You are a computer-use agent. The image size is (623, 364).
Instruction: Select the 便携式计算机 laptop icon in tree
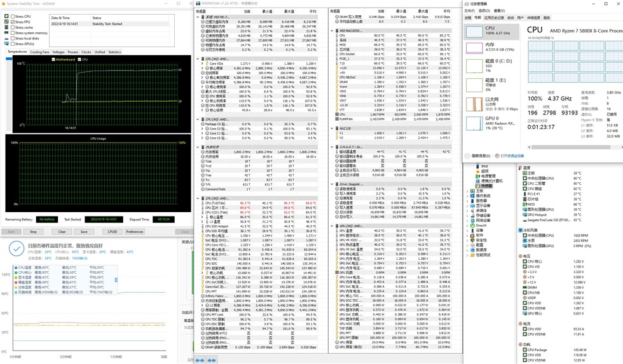click(x=478, y=181)
